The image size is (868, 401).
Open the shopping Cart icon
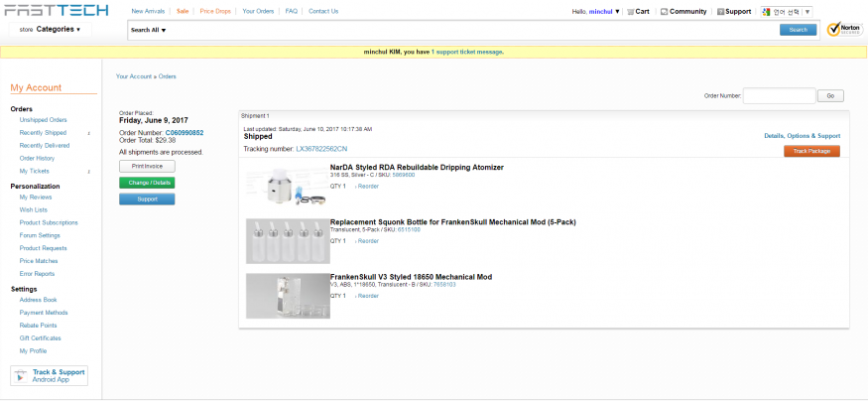click(630, 12)
